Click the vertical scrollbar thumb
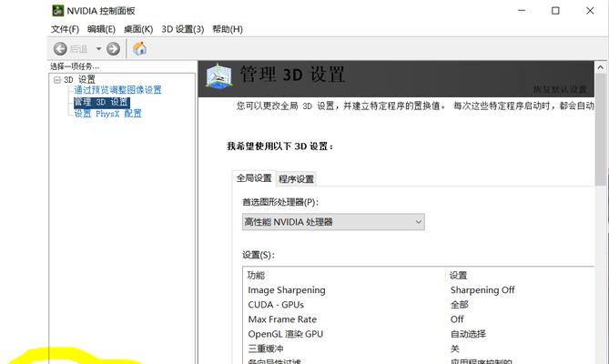Image resolution: width=609 pixels, height=364 pixels. [601, 129]
